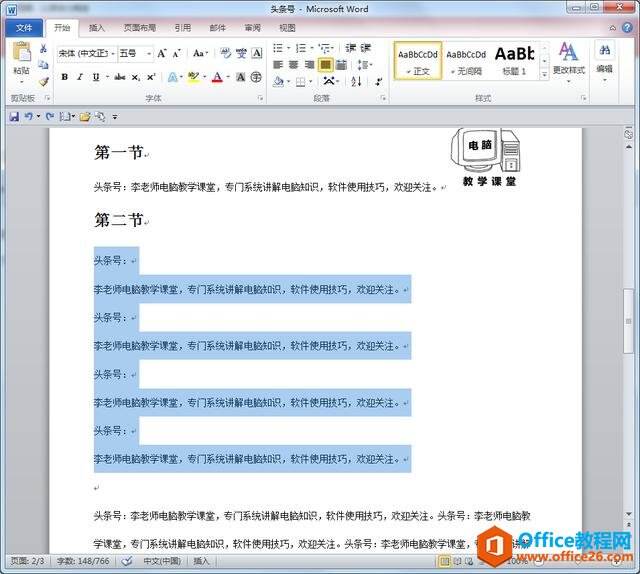The image size is (640, 574).
Task: Click the Undo arrow icon
Action: click(29, 117)
